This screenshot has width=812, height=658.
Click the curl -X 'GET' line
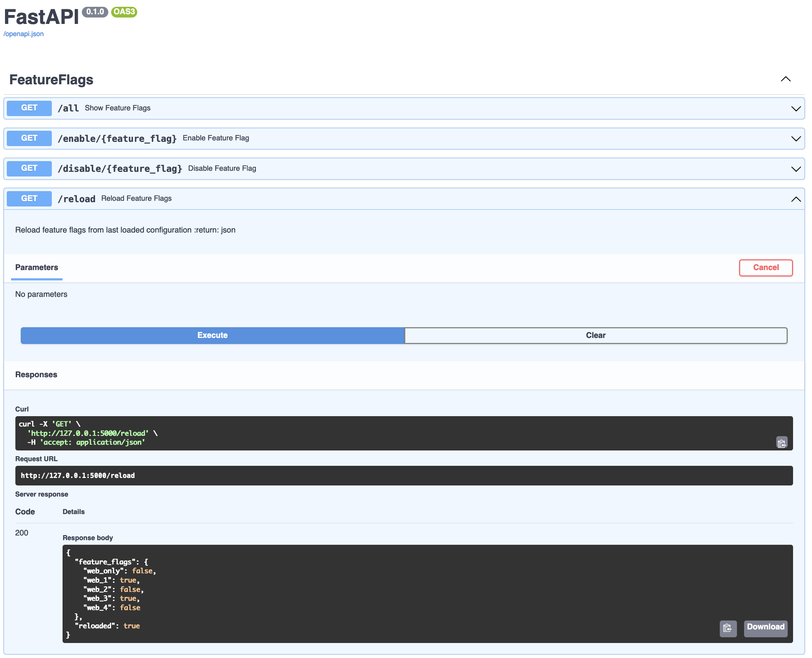pyautogui.click(x=50, y=424)
